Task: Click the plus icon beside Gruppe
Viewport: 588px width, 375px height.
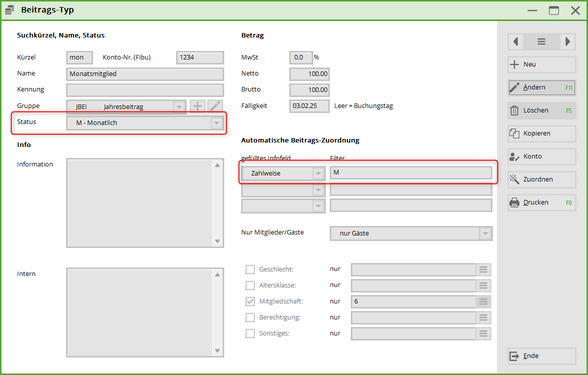Action: pyautogui.click(x=198, y=106)
